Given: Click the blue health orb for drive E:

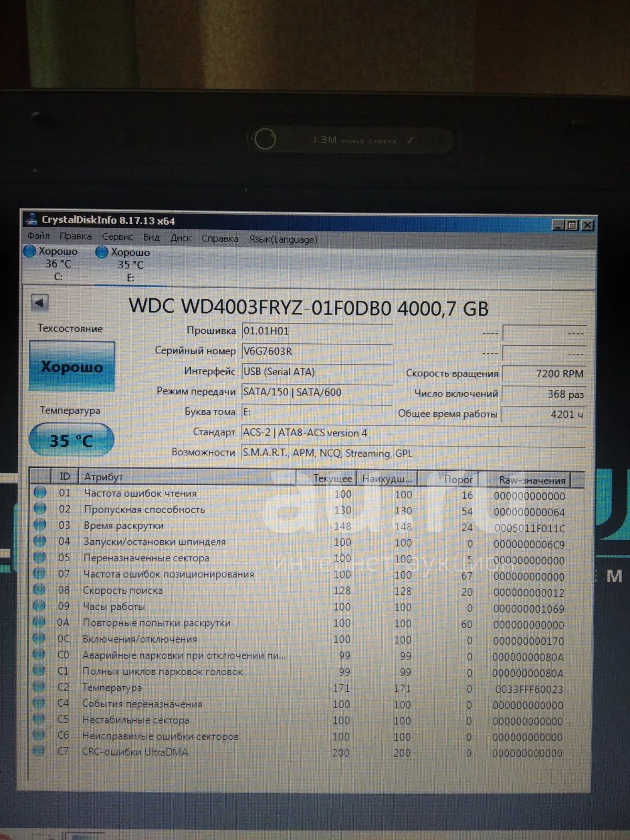Looking at the screenshot, I should [101, 252].
